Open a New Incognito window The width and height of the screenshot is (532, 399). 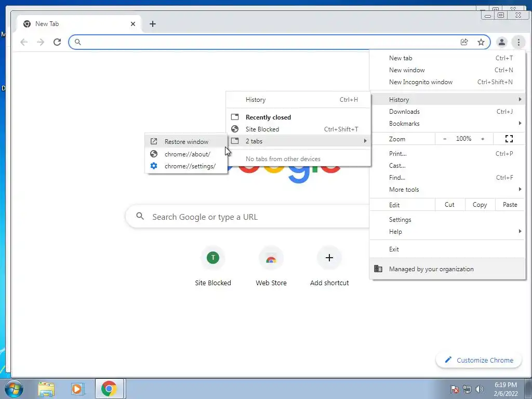pyautogui.click(x=447, y=82)
